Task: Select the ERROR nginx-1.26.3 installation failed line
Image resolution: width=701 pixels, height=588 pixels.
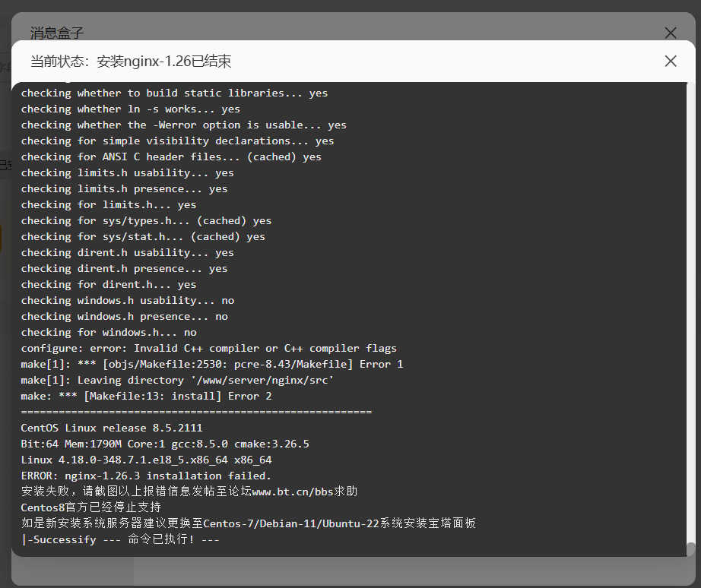Action: (x=146, y=476)
